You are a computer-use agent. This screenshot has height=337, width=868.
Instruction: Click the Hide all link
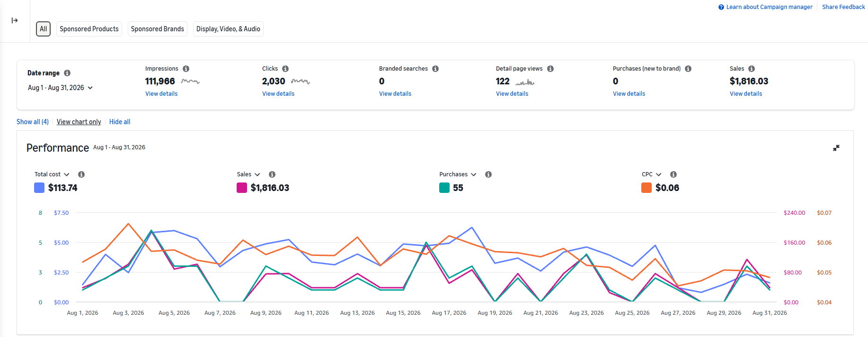click(x=120, y=122)
